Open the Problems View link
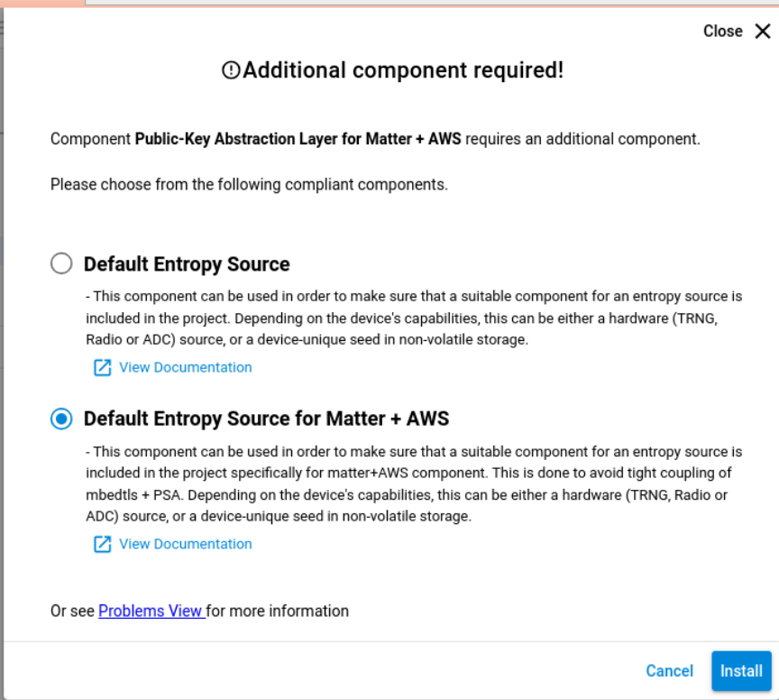The width and height of the screenshot is (779, 700). (151, 611)
